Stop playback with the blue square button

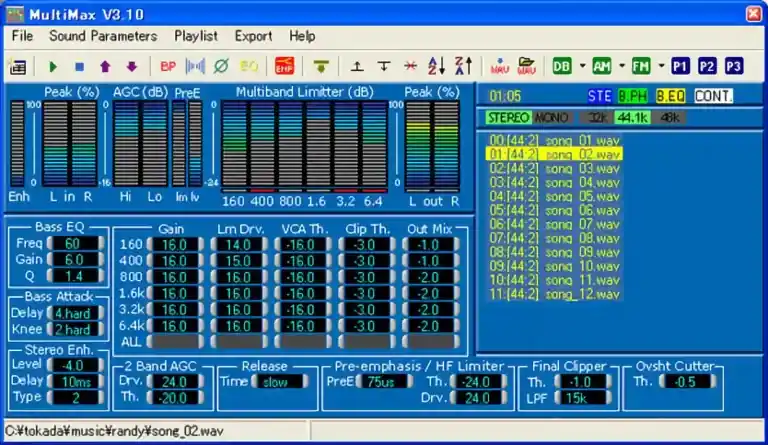[79, 66]
